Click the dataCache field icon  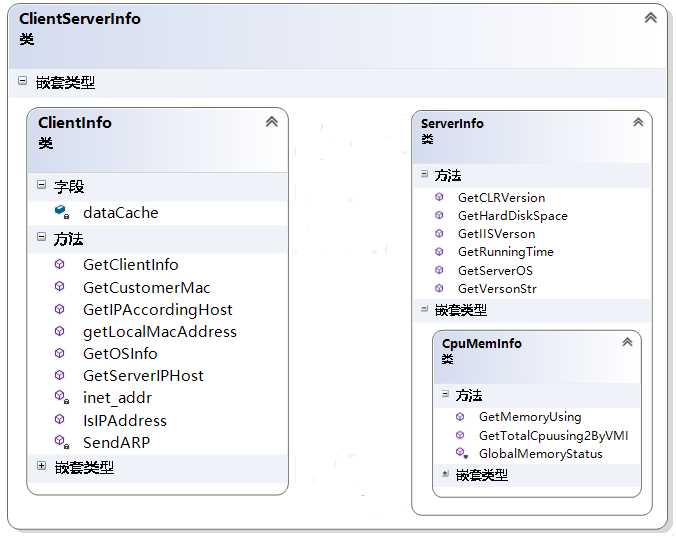61,212
